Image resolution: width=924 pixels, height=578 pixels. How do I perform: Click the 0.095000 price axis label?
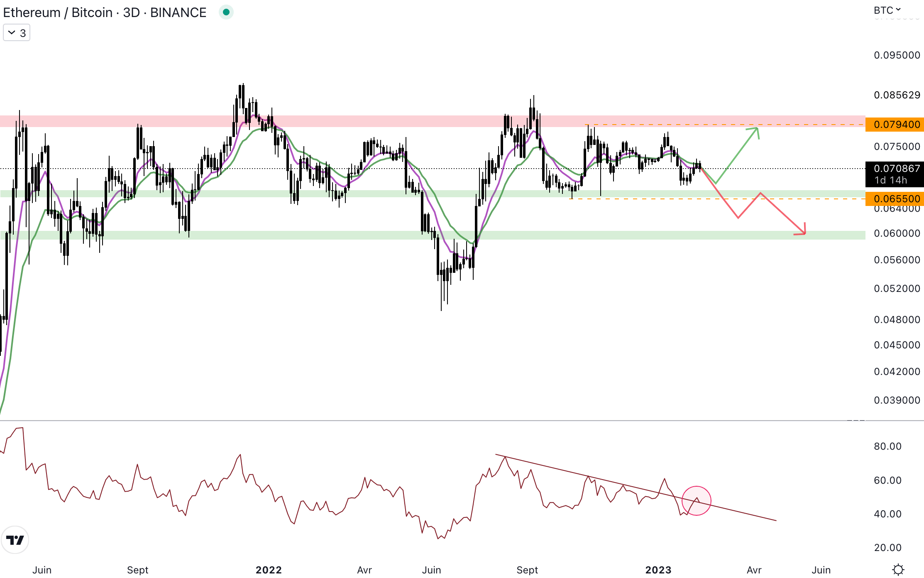click(x=897, y=55)
